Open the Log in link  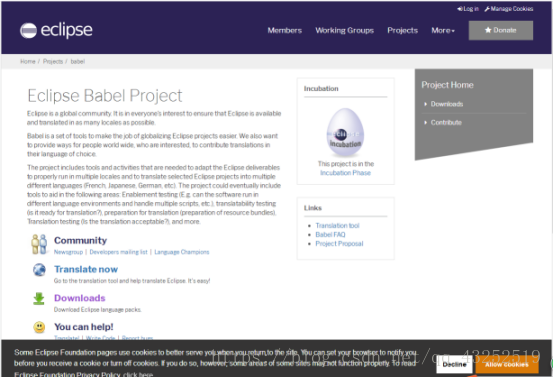468,9
